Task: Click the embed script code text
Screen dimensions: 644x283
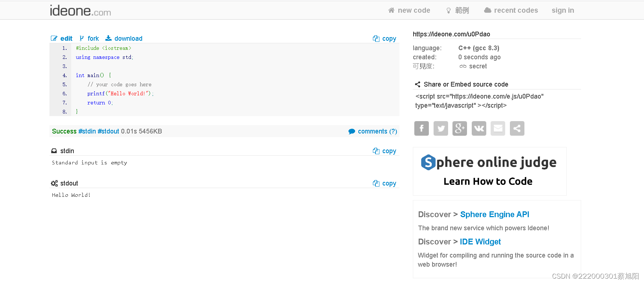Action: (479, 101)
